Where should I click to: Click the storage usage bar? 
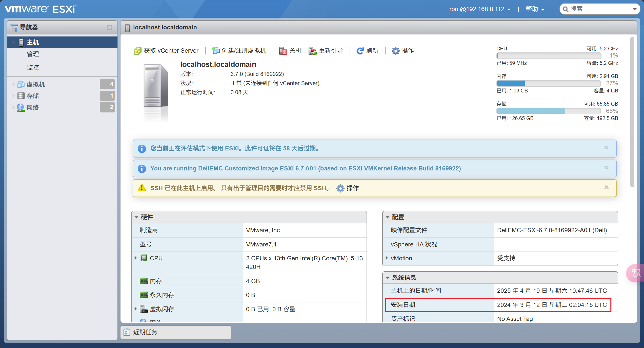[x=548, y=111]
